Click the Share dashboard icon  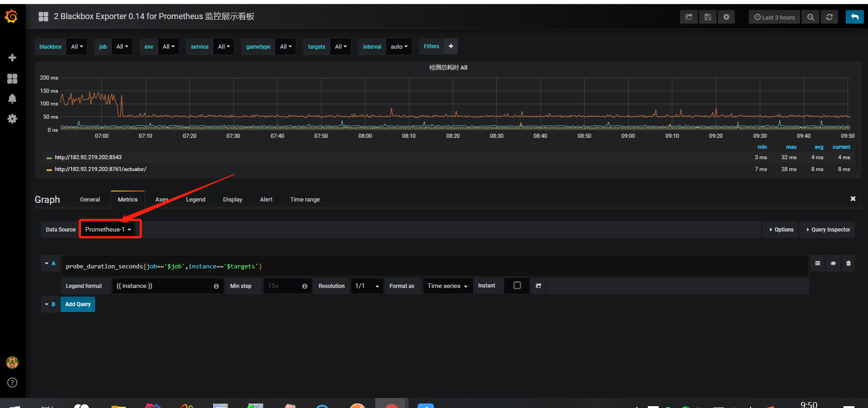pyautogui.click(x=689, y=17)
